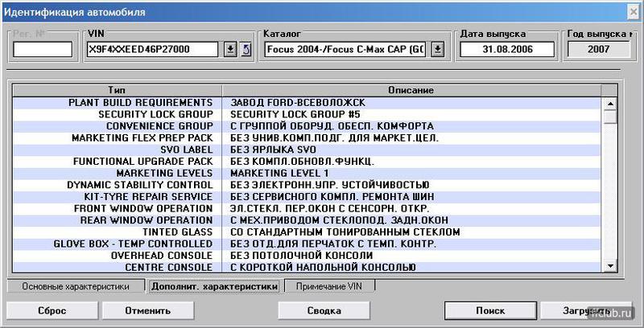
Task: Switch to Основные характеристики tab
Action: pos(76,286)
